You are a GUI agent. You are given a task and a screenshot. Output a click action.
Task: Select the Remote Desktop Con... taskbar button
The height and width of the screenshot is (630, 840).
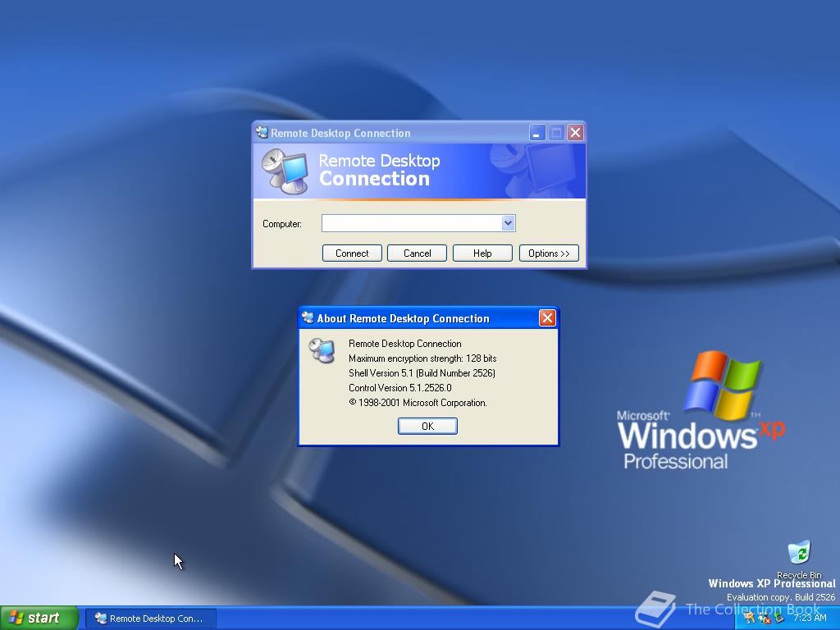(x=151, y=619)
